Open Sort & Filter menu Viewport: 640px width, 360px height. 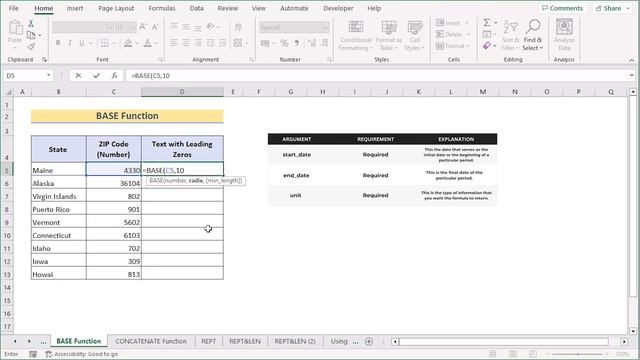pyautogui.click(x=510, y=36)
